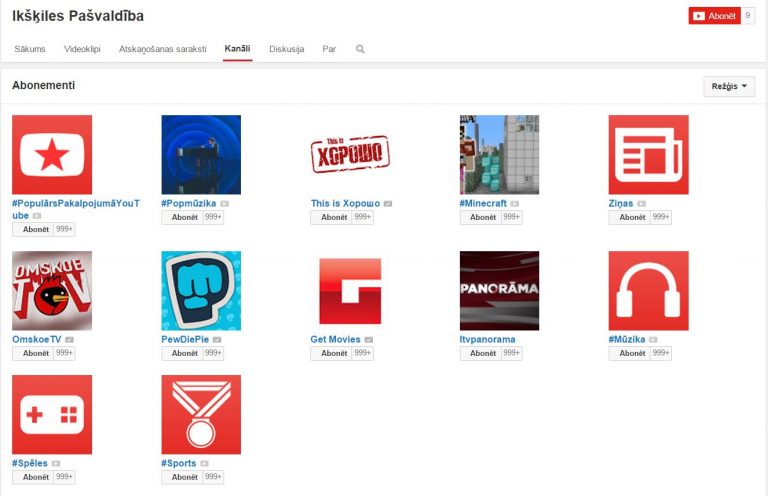Open the #Sports title link

tap(179, 464)
